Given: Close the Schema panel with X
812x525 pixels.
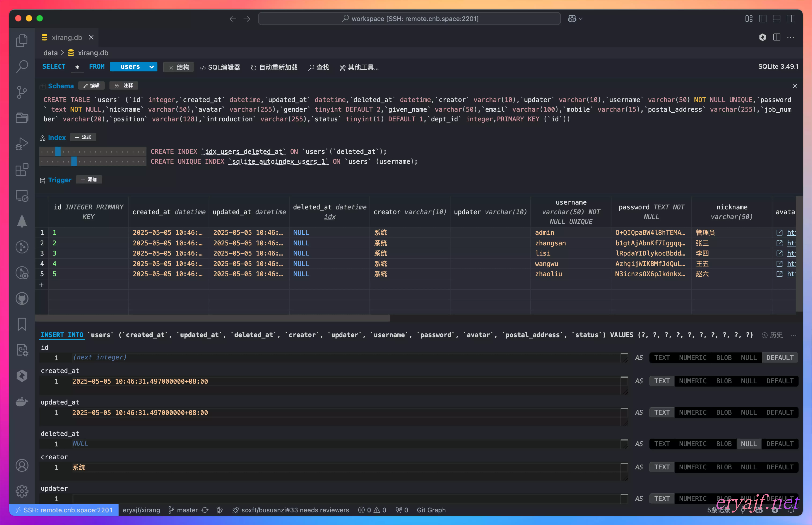Looking at the screenshot, I should point(795,86).
